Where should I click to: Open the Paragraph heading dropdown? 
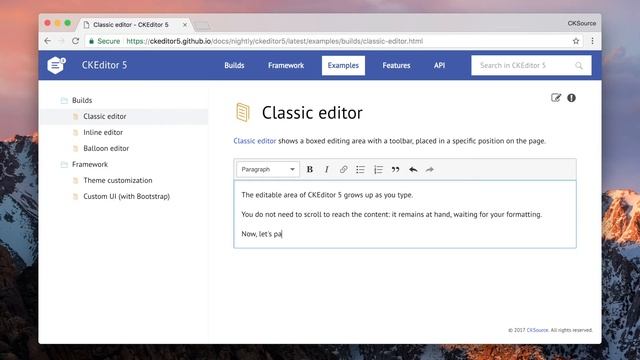click(268, 169)
